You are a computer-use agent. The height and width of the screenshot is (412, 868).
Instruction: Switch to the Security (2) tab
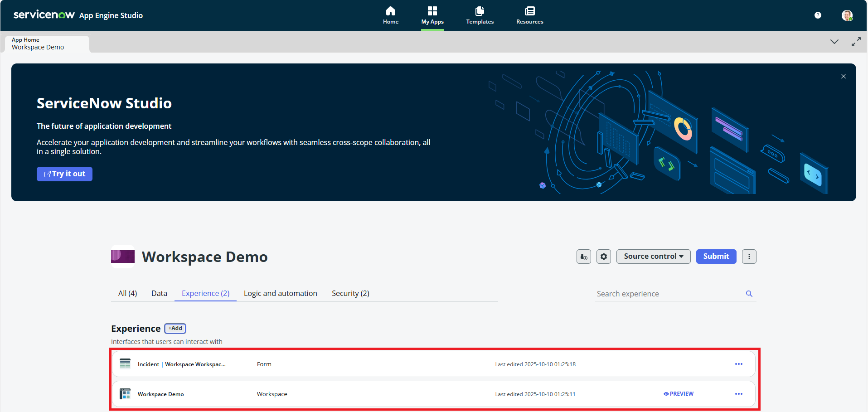click(350, 293)
